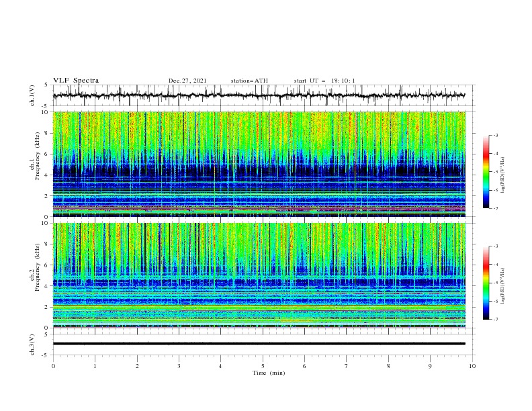Click time axis tick label "2"
This screenshot has width=532, height=411.
point(137,366)
